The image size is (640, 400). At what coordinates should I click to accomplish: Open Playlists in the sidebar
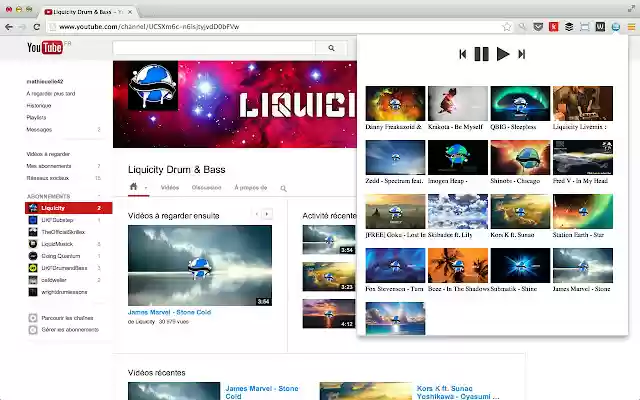[36, 118]
